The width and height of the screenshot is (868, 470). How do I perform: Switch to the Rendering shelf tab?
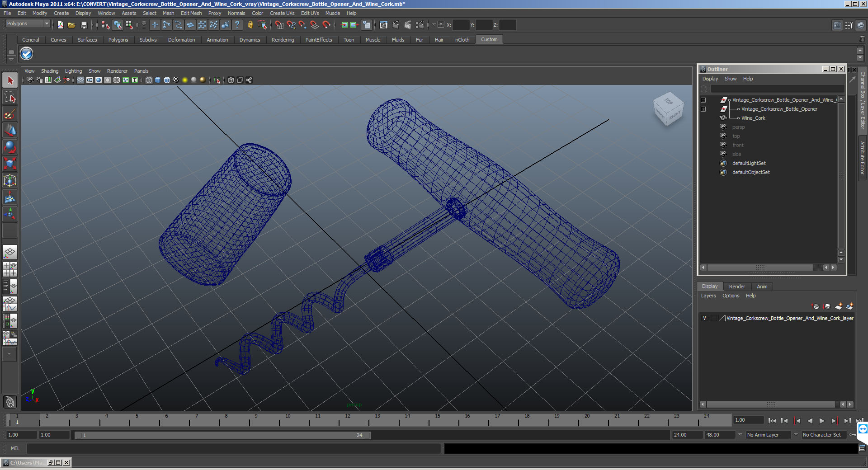point(283,40)
